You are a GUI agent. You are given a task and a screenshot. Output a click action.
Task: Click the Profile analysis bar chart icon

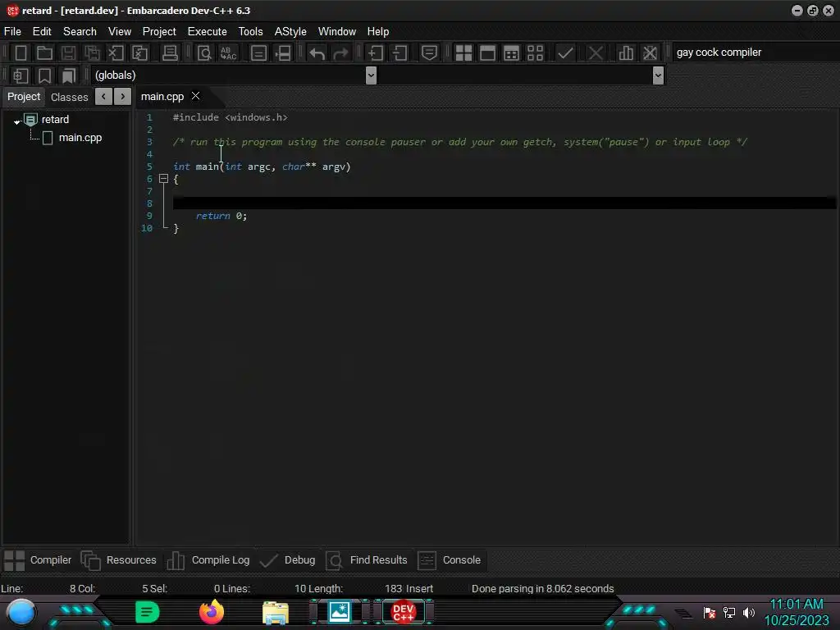626,52
